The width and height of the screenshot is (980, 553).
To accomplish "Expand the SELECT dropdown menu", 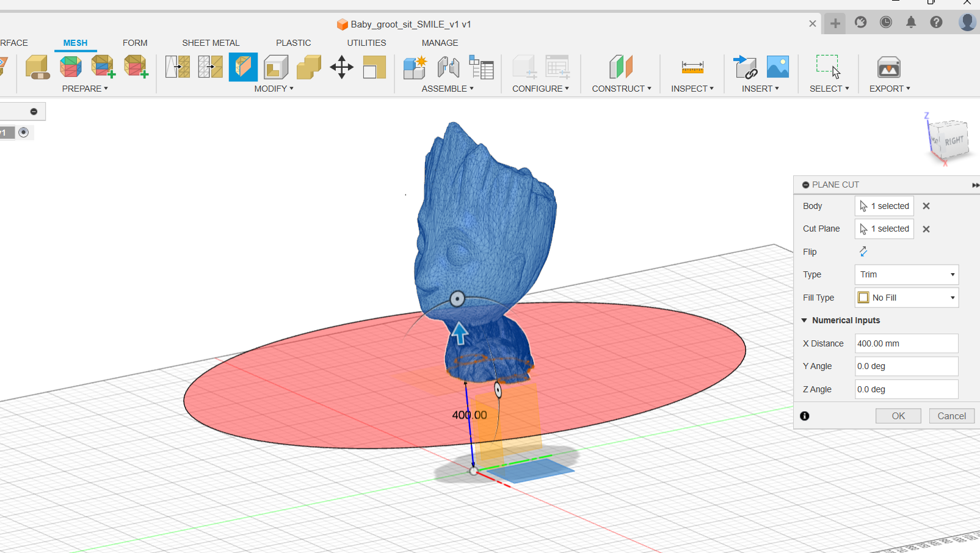I will click(829, 89).
